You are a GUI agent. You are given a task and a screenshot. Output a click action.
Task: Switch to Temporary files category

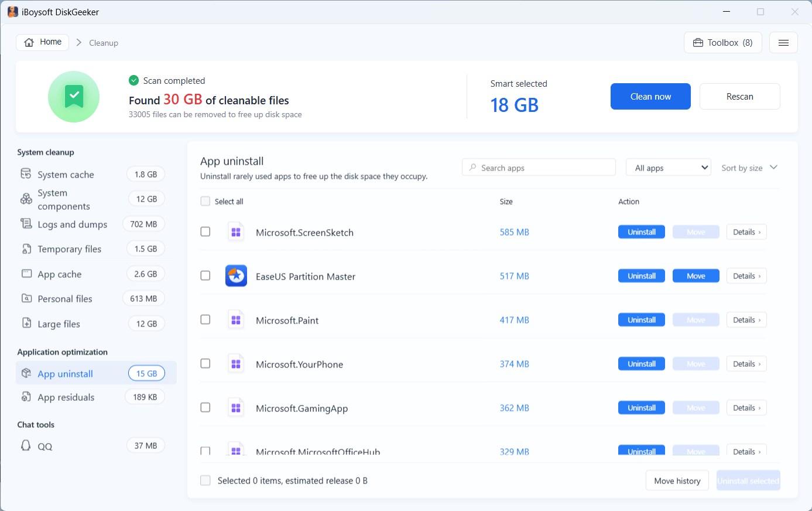[96, 249]
